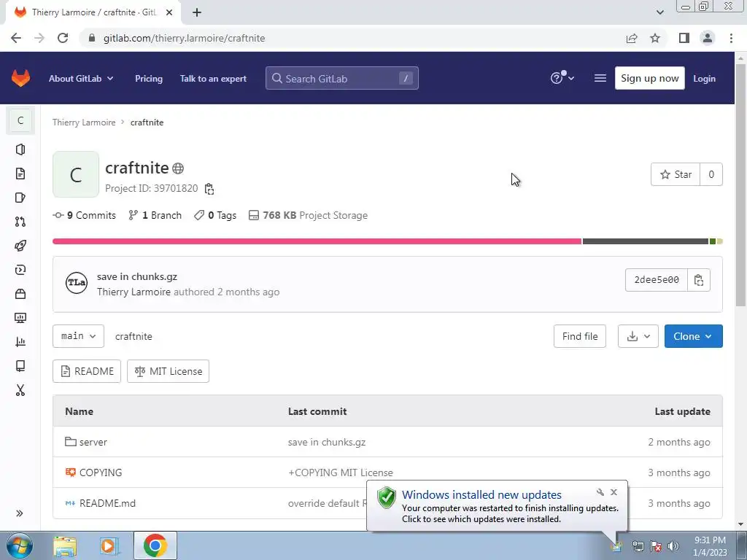Click commit hash 2dee5e00

tap(657, 280)
